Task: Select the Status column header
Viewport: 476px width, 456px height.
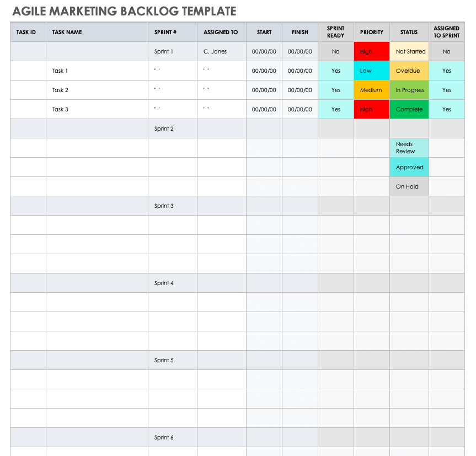Action: (409, 32)
